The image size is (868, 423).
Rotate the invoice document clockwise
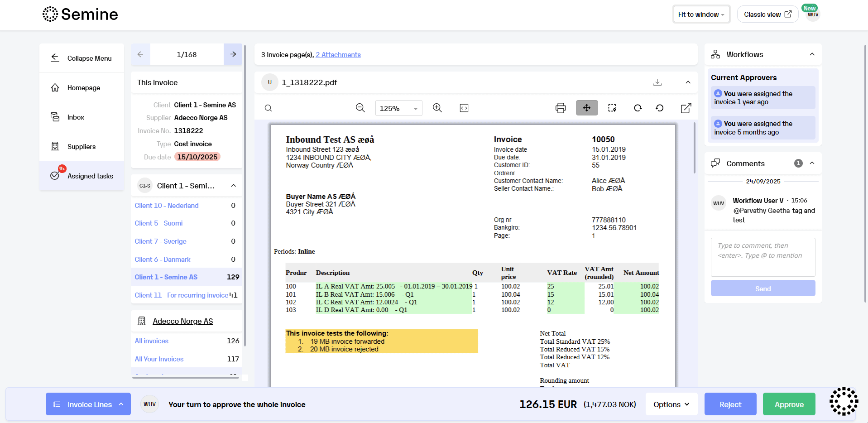tap(638, 108)
